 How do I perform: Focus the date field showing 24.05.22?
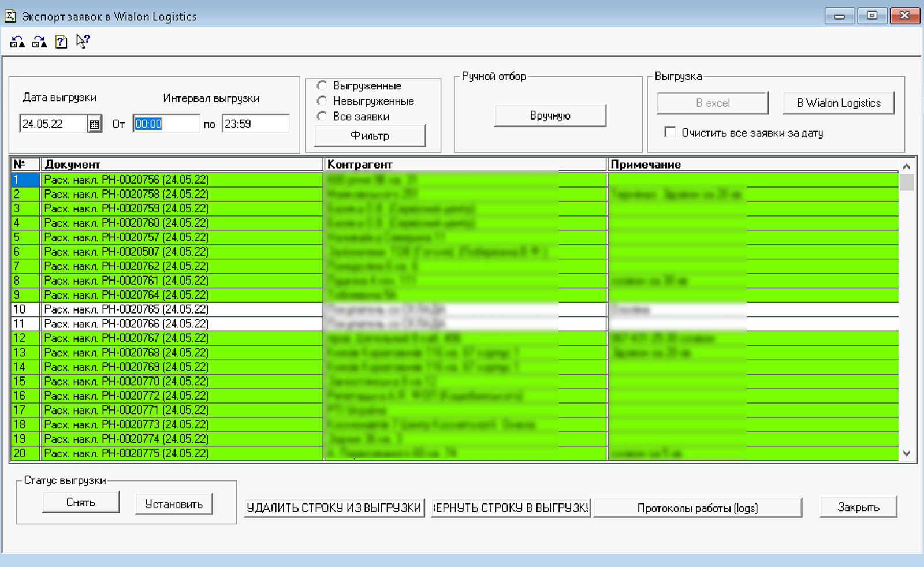tap(54, 124)
